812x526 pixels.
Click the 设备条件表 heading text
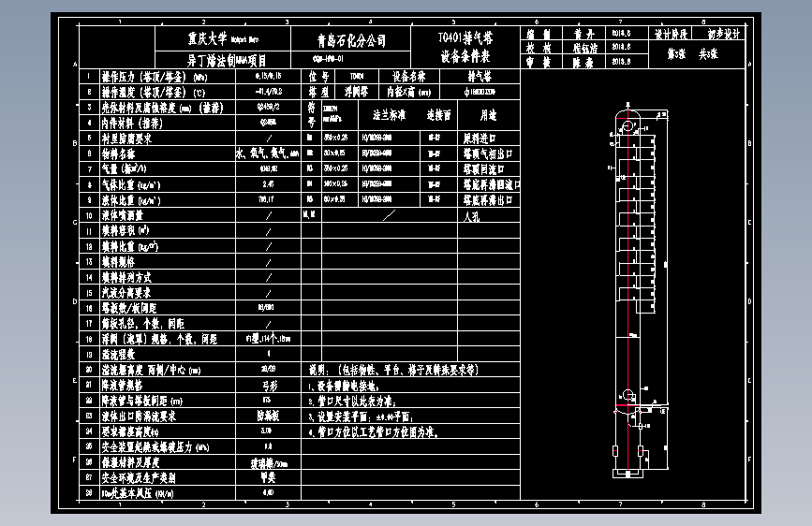pos(465,55)
